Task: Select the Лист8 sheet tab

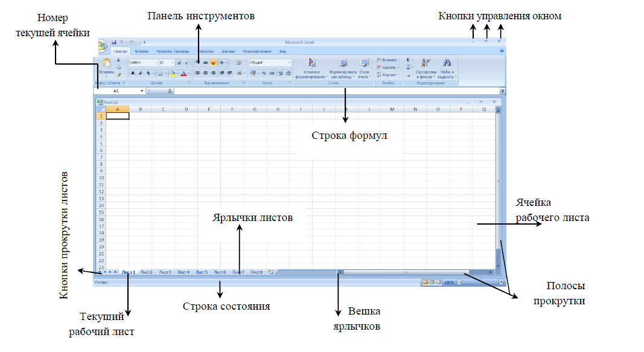Action: [x=257, y=272]
